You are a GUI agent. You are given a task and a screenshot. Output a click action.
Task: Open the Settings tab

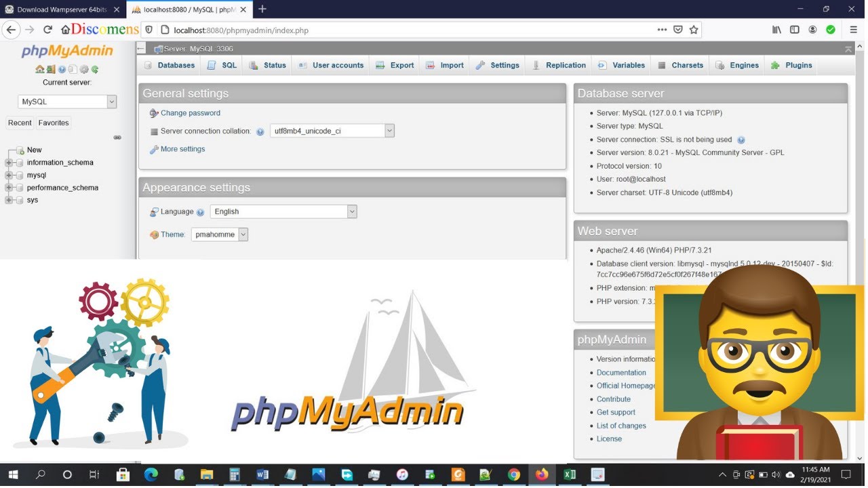tap(498, 65)
